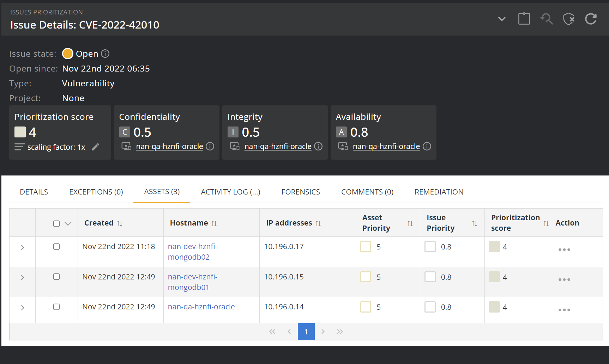Click the rescan magnifier icon in header
Screen dimensions: 609x364
pyautogui.click(x=547, y=19)
